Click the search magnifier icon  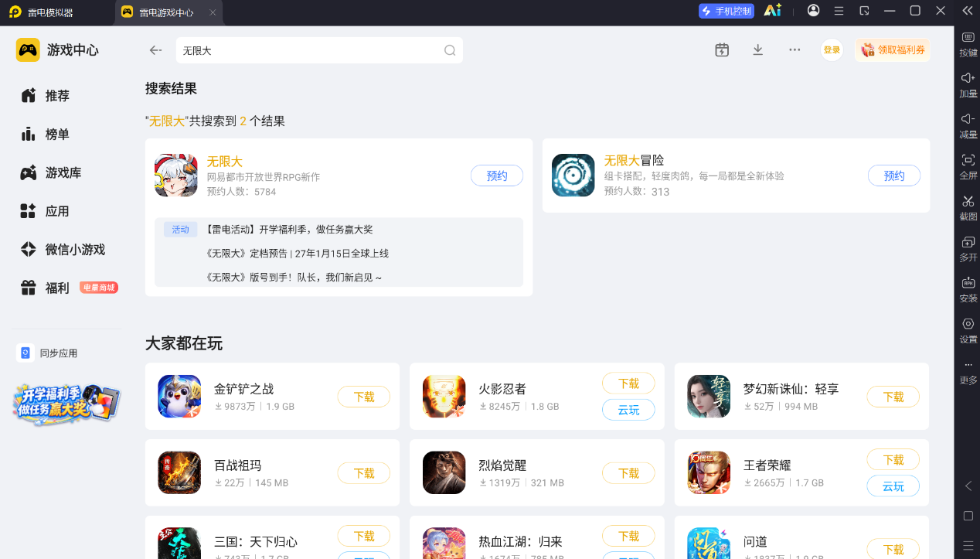[x=450, y=50]
